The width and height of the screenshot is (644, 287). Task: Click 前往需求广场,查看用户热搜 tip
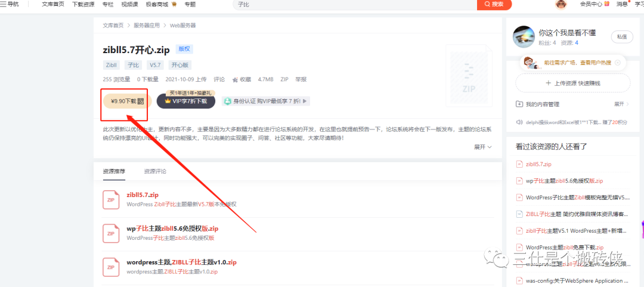click(577, 63)
